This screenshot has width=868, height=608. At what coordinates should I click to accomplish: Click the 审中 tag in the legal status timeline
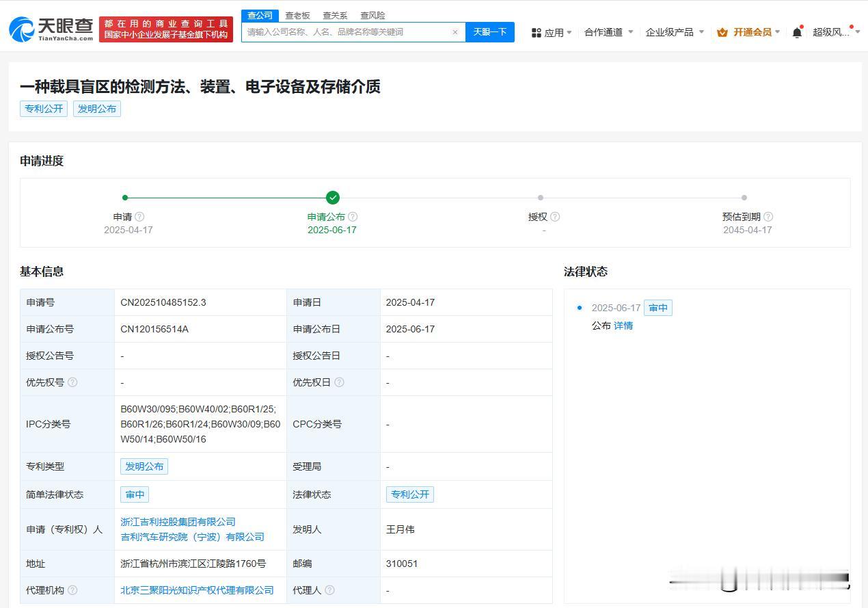[658, 308]
